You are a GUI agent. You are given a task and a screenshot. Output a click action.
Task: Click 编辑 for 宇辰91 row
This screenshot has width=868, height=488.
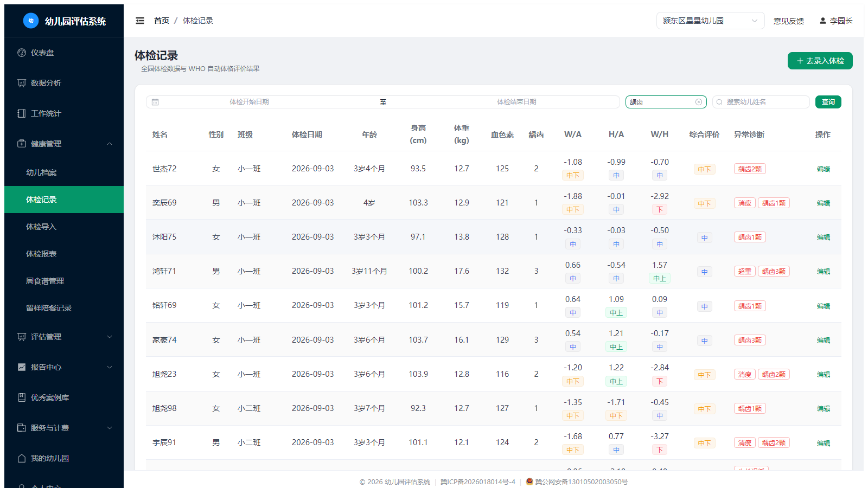pyautogui.click(x=823, y=443)
